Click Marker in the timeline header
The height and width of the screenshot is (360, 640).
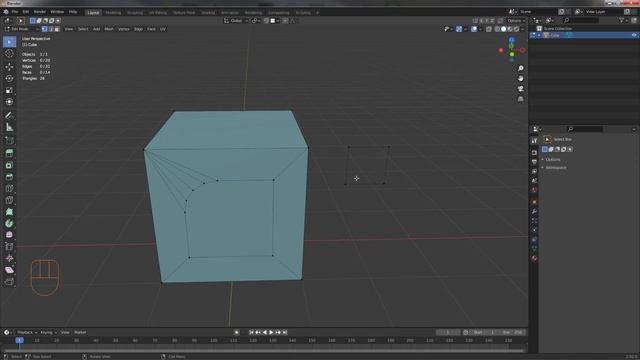[x=80, y=332]
